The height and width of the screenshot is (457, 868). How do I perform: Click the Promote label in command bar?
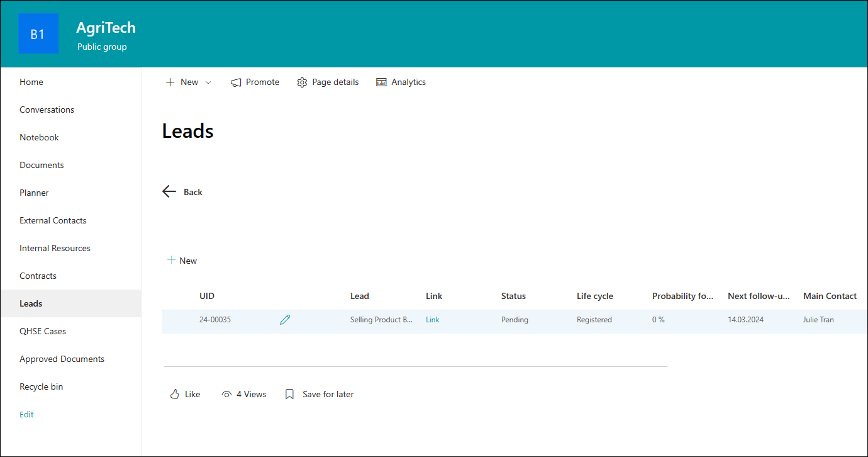(x=262, y=82)
